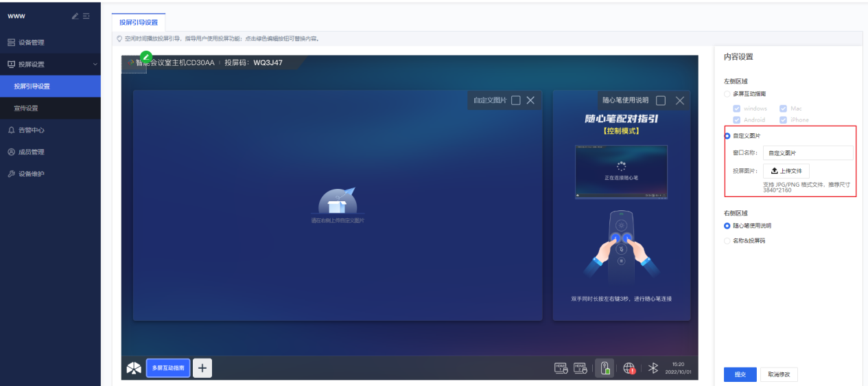Select the 名称&投屏码 radio option

[727, 241]
